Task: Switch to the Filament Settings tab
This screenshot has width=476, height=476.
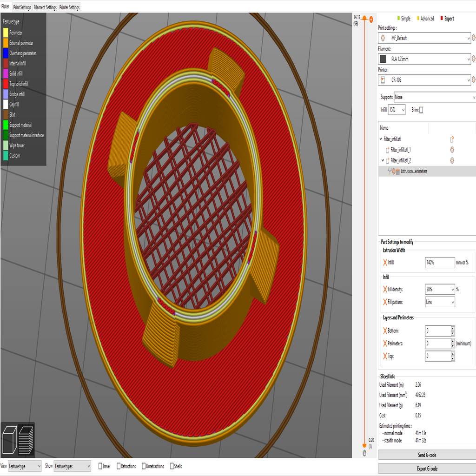Action: (45, 7)
